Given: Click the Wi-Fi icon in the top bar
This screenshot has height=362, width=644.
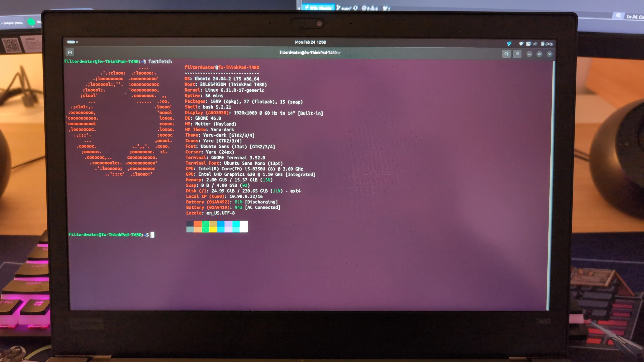Looking at the screenshot, I should pos(521,43).
